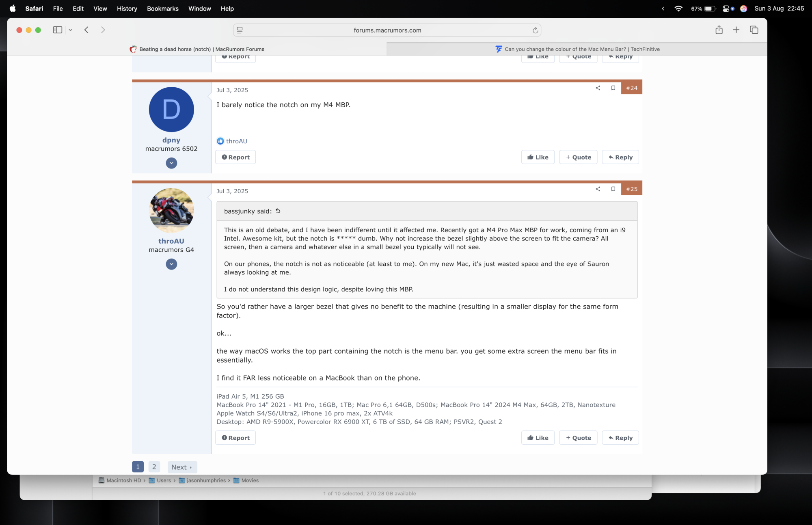The image size is (812, 525).
Task: Reload page using address bar icon
Action: (535, 30)
